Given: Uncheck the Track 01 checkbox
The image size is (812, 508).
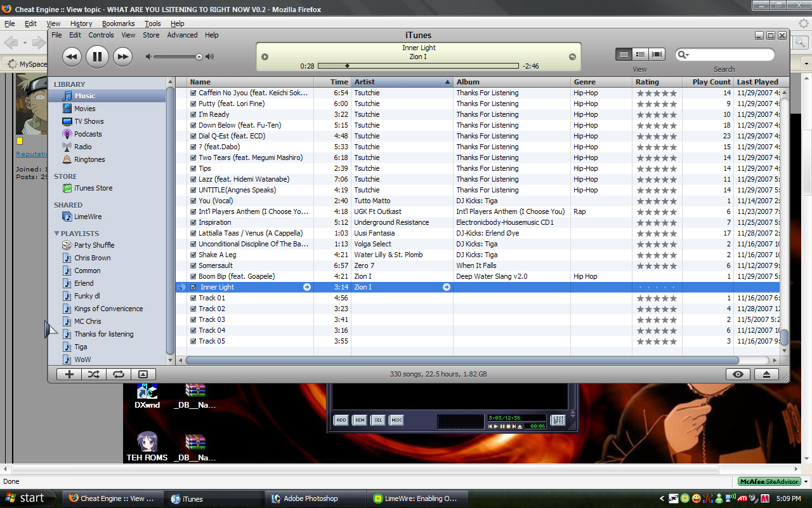Looking at the screenshot, I should 193,298.
